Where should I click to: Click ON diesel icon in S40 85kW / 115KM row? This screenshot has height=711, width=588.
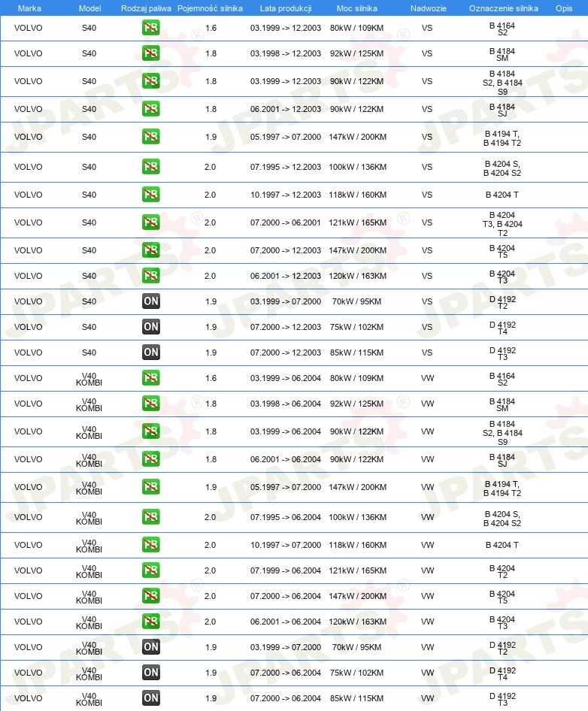[x=150, y=352]
